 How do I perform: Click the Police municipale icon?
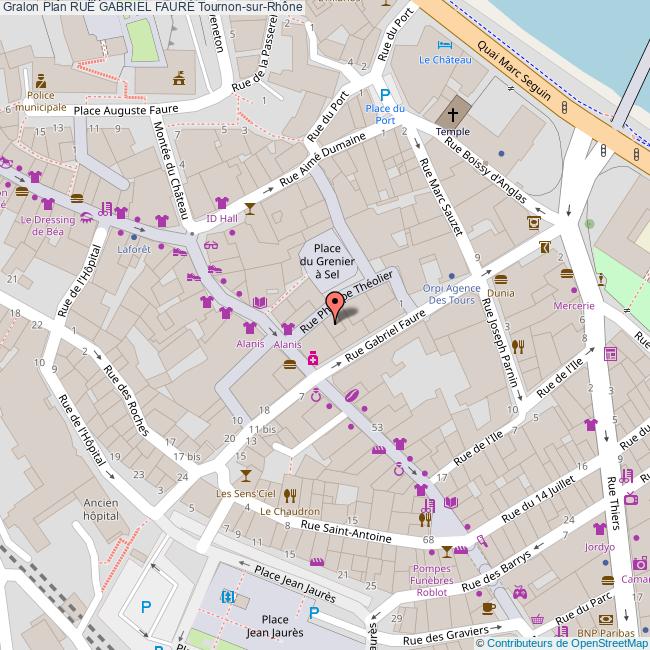pyautogui.click(x=41, y=81)
